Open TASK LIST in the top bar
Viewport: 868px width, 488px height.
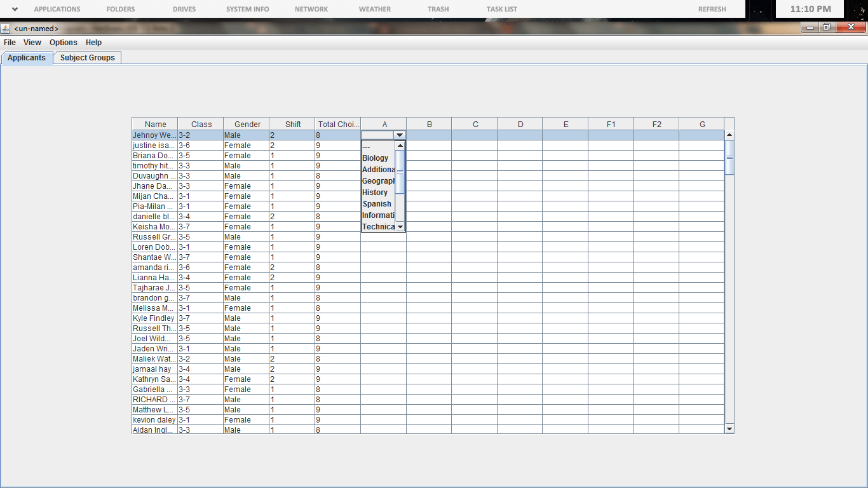pos(502,10)
